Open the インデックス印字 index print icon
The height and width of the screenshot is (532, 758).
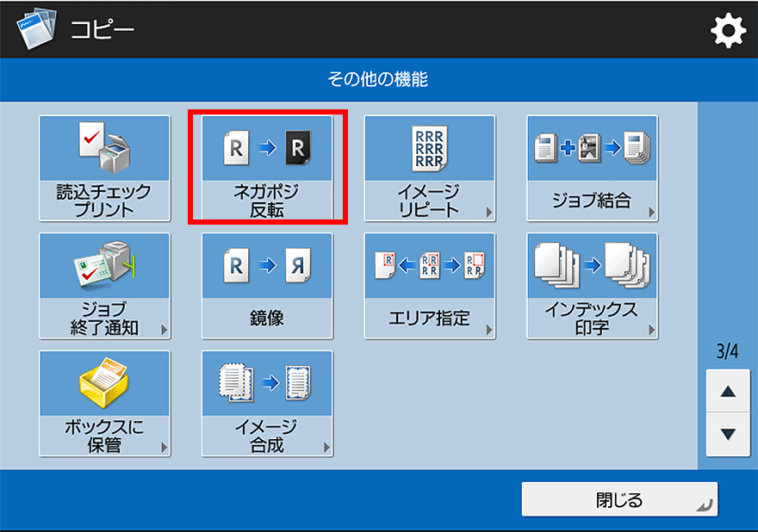coord(592,265)
